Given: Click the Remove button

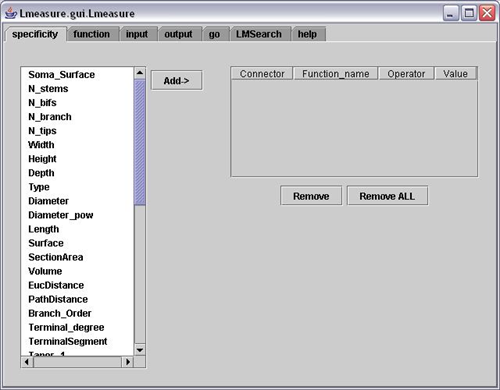Looking at the screenshot, I should pyautogui.click(x=311, y=196).
